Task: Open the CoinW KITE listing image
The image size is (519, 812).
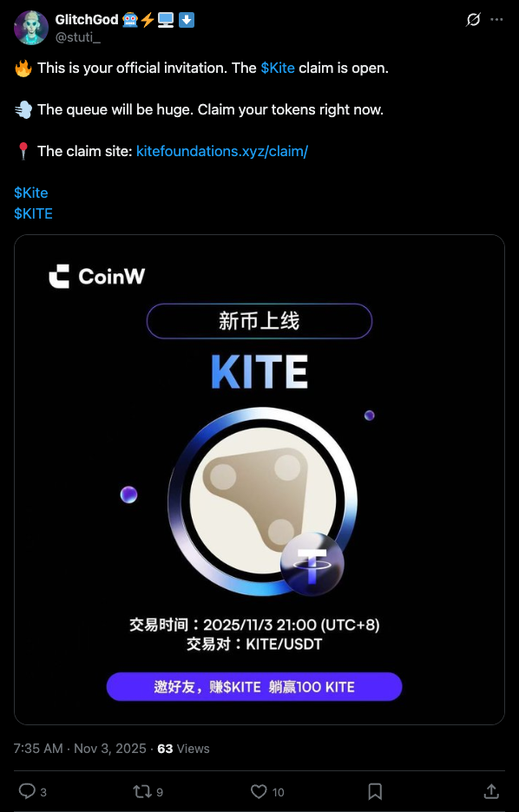Action: pyautogui.click(x=259, y=480)
